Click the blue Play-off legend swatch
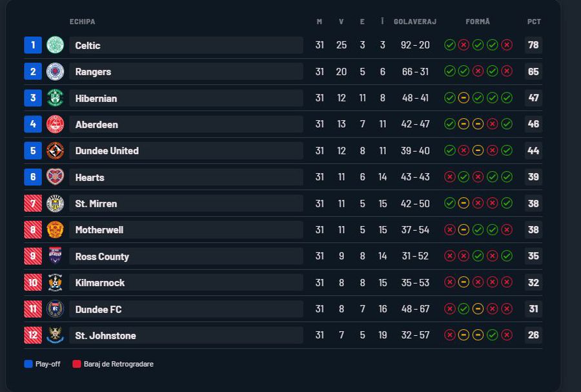The width and height of the screenshot is (581, 392). 28,364
